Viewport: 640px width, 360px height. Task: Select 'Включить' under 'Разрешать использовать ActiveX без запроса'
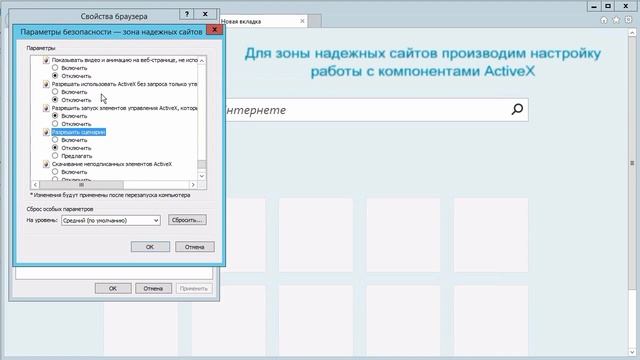tap(55, 92)
